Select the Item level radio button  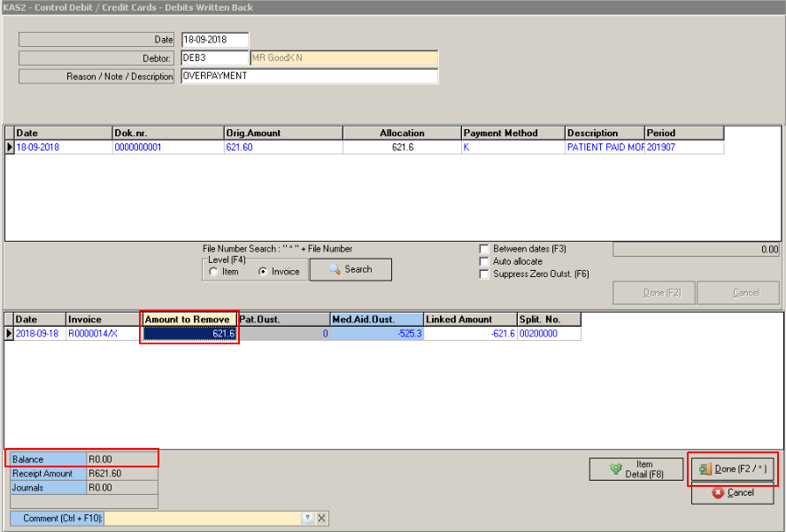tap(213, 272)
